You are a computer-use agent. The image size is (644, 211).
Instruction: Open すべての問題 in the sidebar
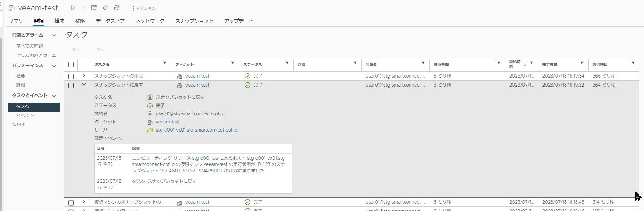29,46
